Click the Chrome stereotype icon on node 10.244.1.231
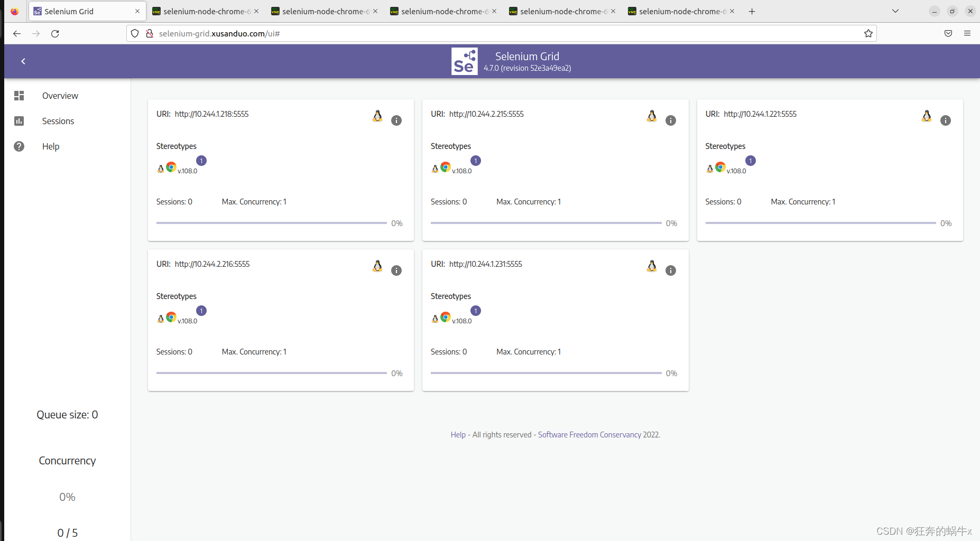This screenshot has width=980, height=541. click(446, 317)
